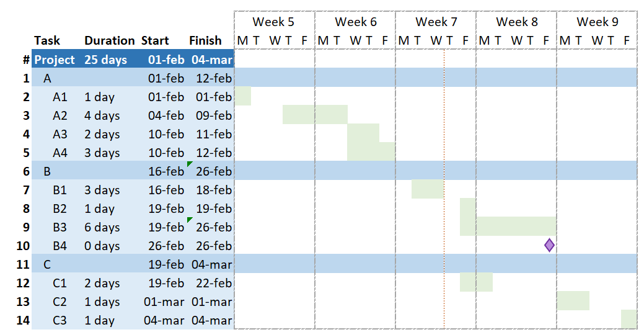The width and height of the screenshot is (644, 332).
Task: Select the B1 task's Gantt bar
Action: [427, 189]
